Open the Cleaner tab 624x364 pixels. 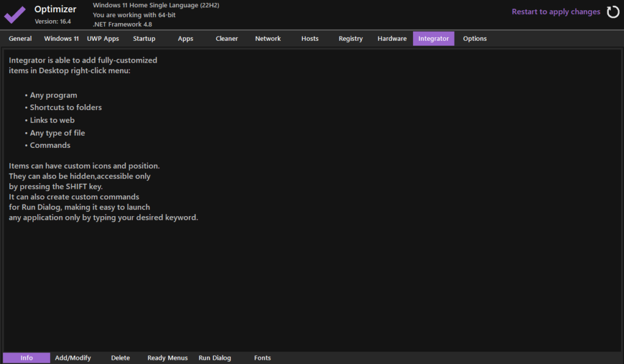227,38
